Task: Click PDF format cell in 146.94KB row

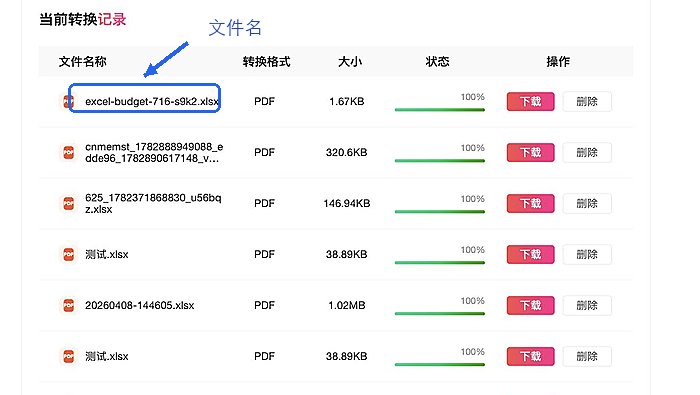Action: (x=264, y=204)
